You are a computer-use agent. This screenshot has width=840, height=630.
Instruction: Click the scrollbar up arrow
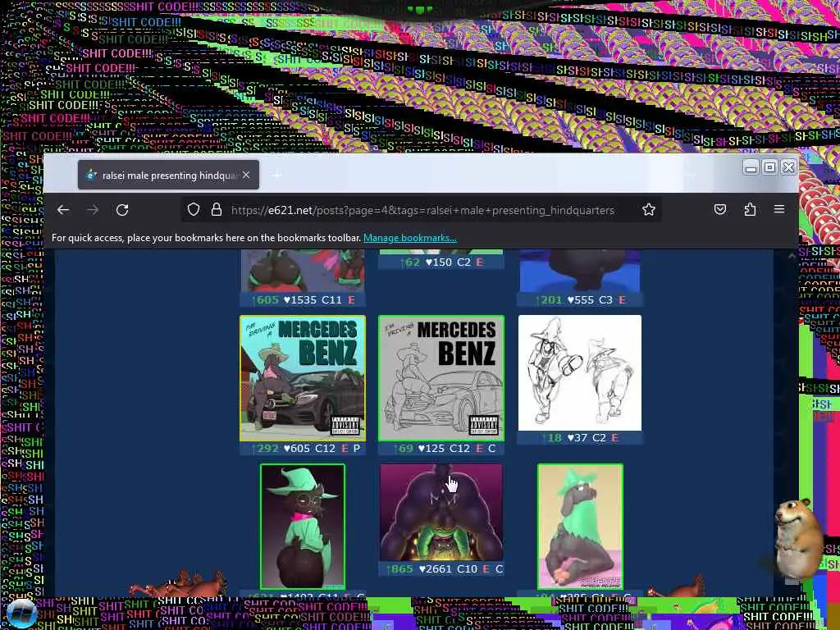(792, 256)
